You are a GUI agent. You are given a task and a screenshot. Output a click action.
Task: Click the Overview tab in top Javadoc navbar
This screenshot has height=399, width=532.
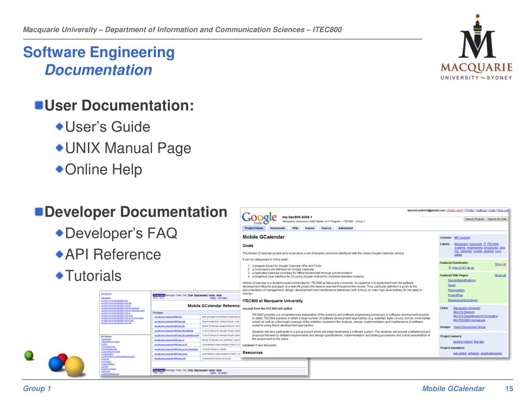point(159,295)
